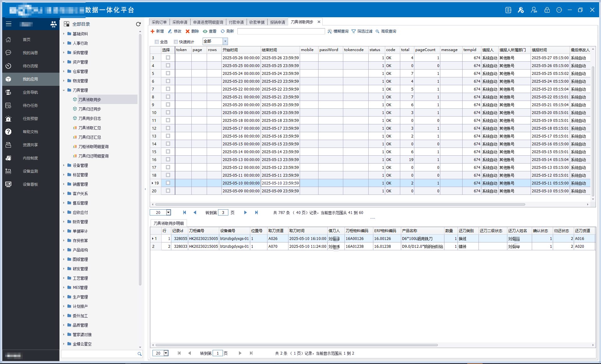Check the selection box on row 19
The width and height of the screenshot is (601, 364).
168,183
